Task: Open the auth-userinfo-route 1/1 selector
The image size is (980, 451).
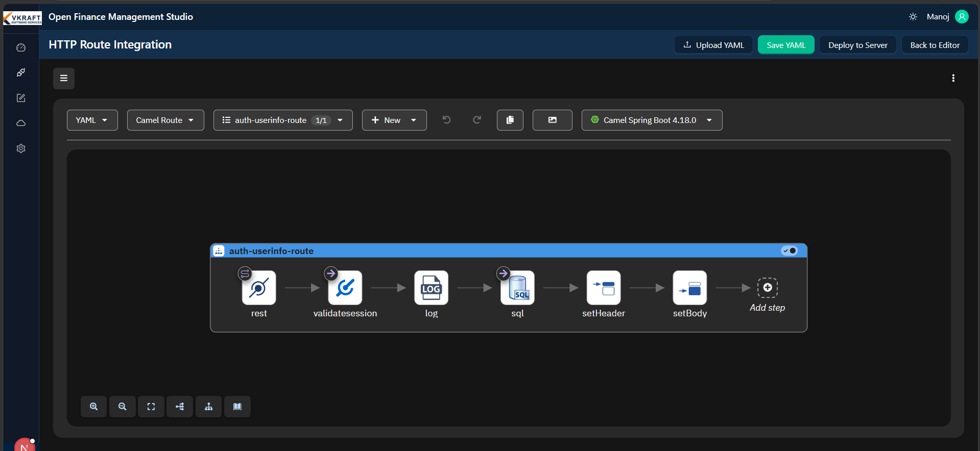Action: click(x=283, y=120)
